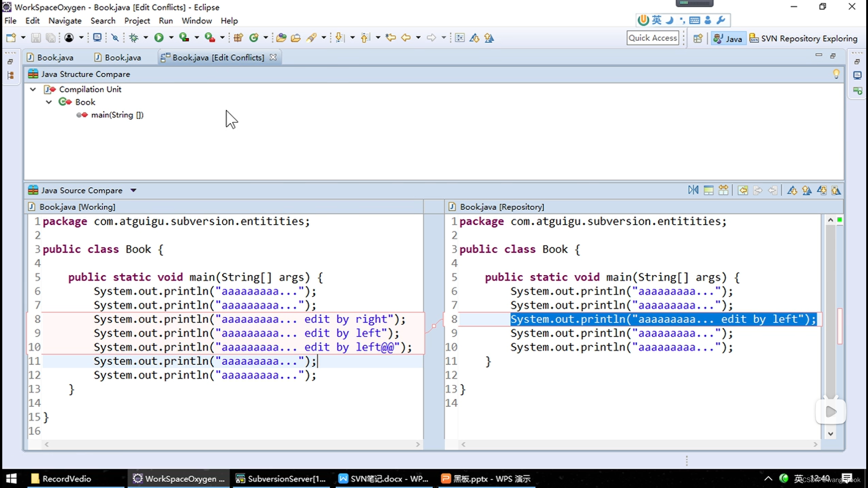Click the Save All icon

click(x=51, y=38)
